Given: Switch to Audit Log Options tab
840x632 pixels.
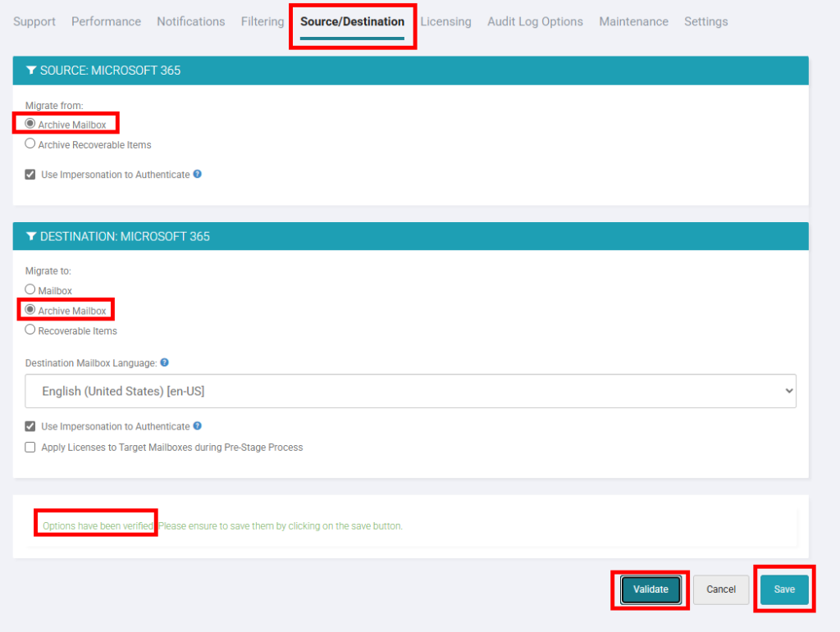Looking at the screenshot, I should [535, 21].
